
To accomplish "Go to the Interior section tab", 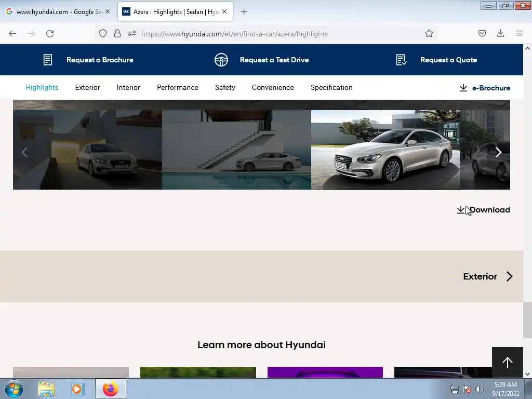I will 128,87.
